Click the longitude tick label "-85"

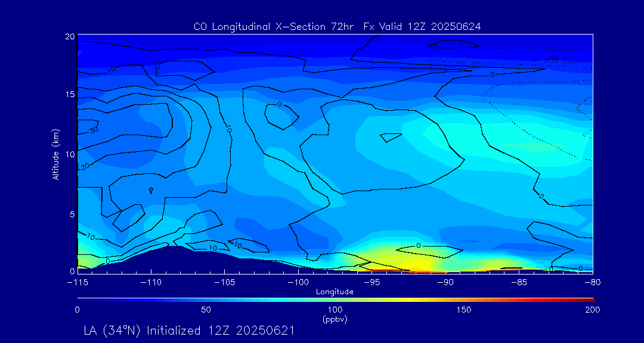click(x=519, y=283)
